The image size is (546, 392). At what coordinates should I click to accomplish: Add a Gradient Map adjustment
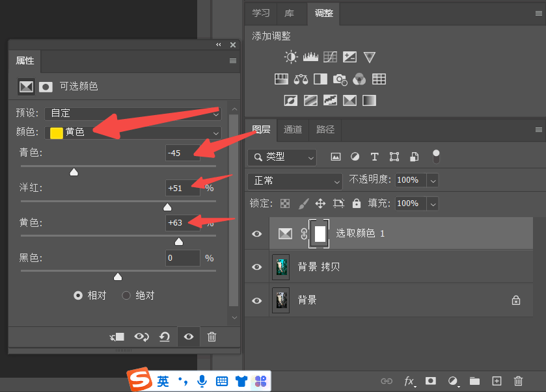tap(370, 101)
